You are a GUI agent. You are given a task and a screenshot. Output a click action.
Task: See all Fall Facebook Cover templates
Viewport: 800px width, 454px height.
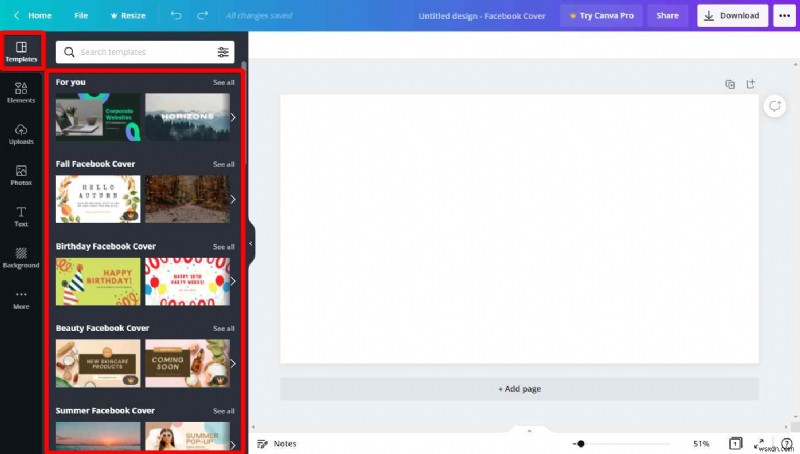tap(223, 164)
